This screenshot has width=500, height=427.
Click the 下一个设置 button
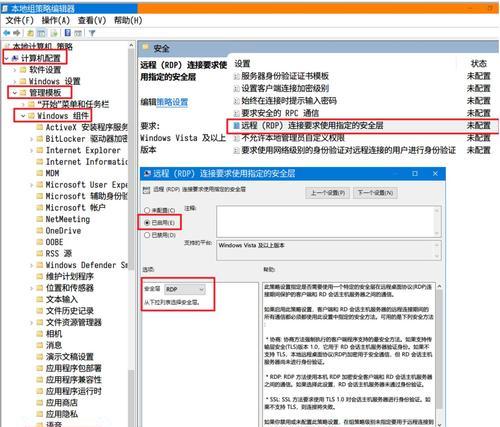click(375, 193)
